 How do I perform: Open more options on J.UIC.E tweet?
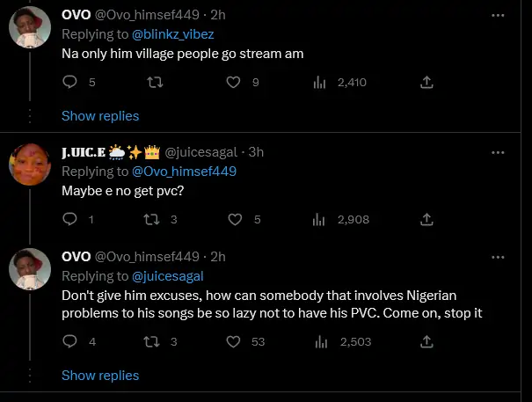pyautogui.click(x=498, y=151)
